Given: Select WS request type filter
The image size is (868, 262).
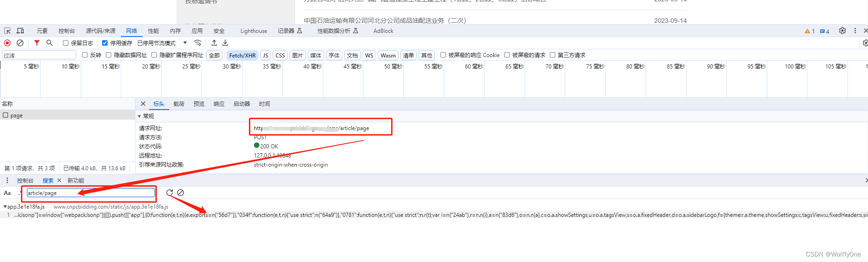Looking at the screenshot, I should click(x=369, y=55).
